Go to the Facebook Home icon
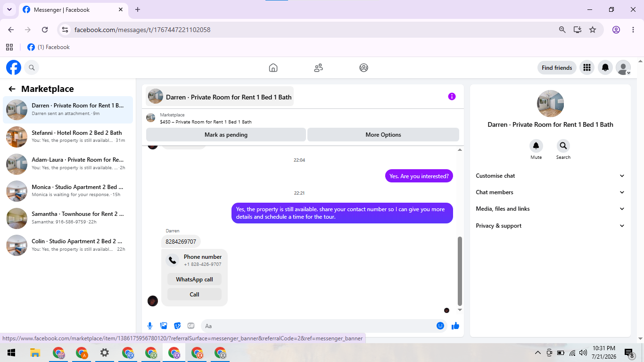644x362 pixels. (x=273, y=67)
